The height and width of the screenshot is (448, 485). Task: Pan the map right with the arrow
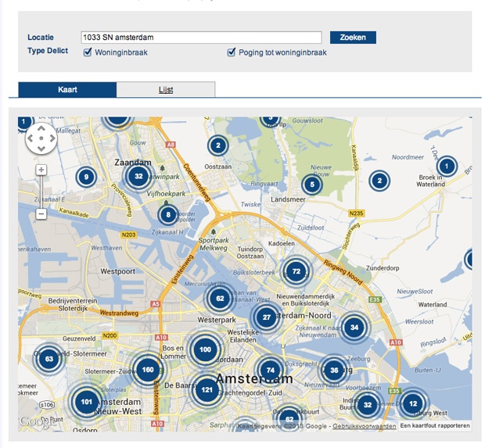(x=52, y=138)
